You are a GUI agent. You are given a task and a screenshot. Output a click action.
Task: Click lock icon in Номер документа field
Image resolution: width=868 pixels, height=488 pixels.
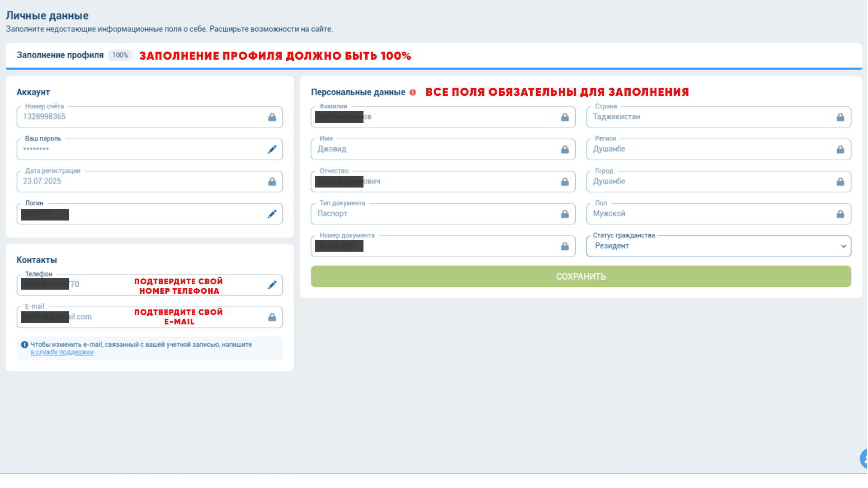click(x=565, y=246)
